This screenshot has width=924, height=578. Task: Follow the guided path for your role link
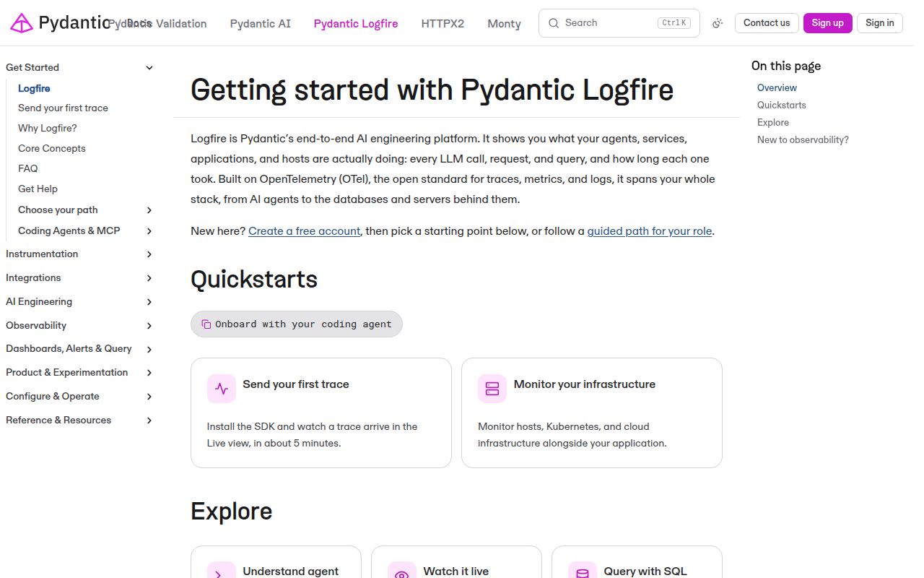point(650,231)
